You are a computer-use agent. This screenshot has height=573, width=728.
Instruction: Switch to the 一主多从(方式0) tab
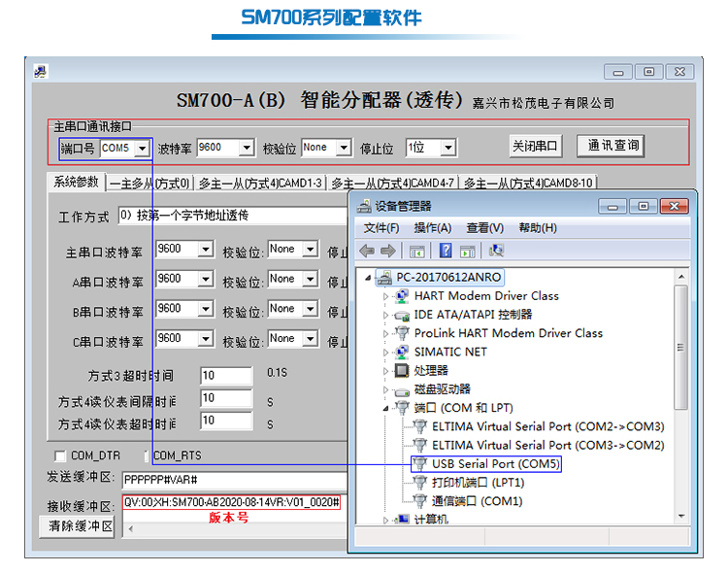click(x=149, y=183)
